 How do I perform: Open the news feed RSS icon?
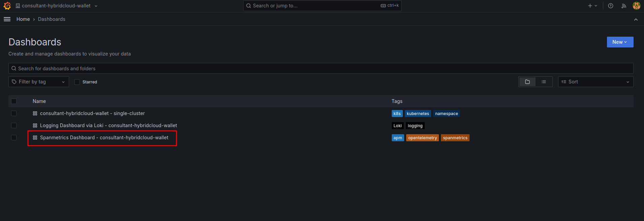(x=624, y=6)
